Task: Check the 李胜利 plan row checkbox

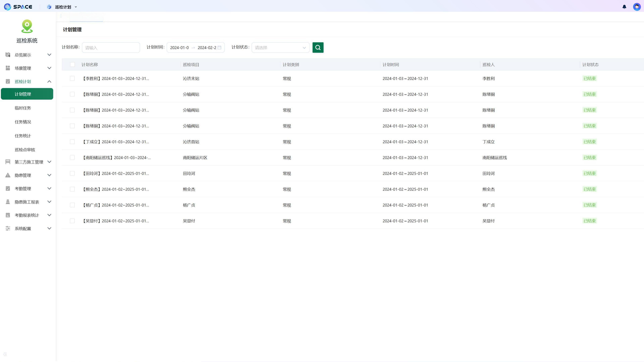Action: point(72,78)
